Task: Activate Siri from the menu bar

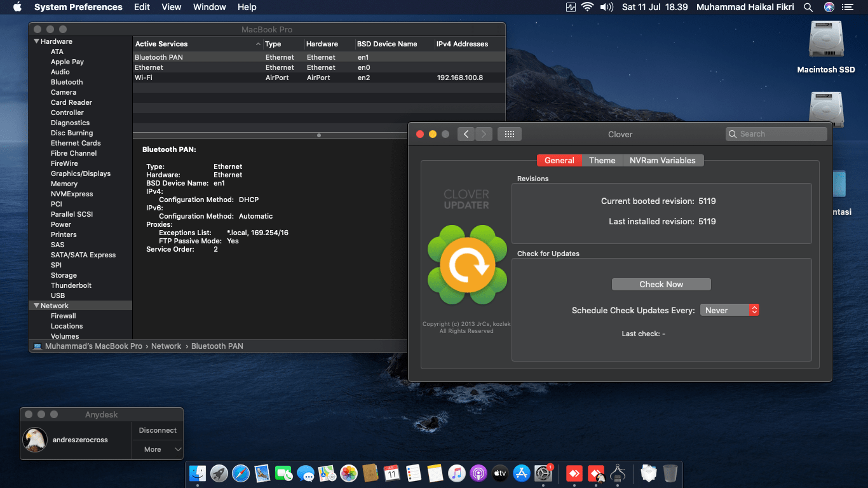Action: pyautogui.click(x=829, y=7)
